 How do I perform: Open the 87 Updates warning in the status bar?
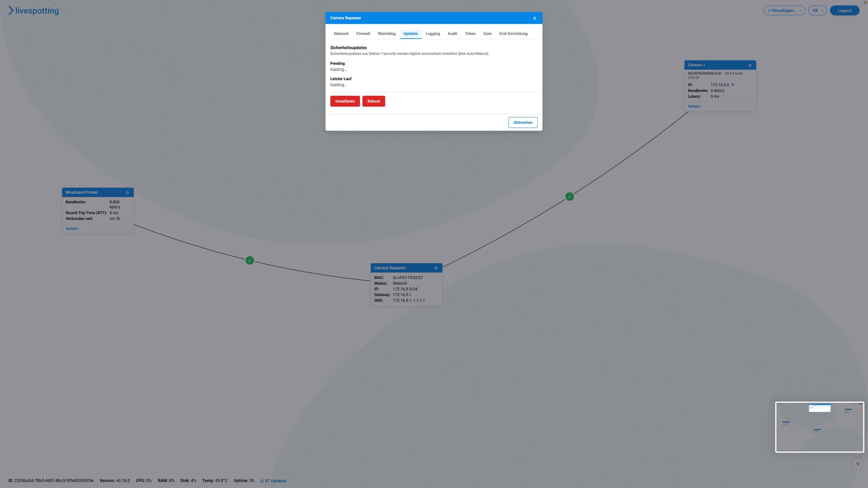tap(273, 481)
